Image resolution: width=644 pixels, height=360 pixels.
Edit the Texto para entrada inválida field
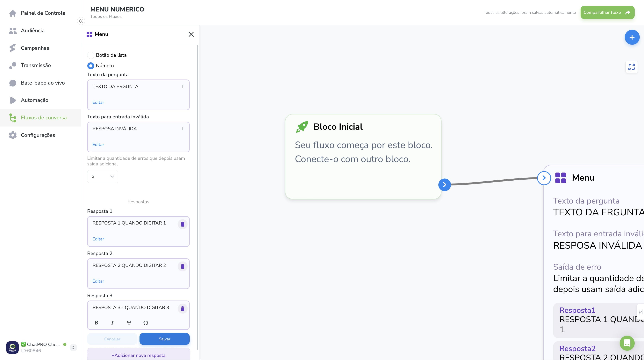(x=98, y=145)
